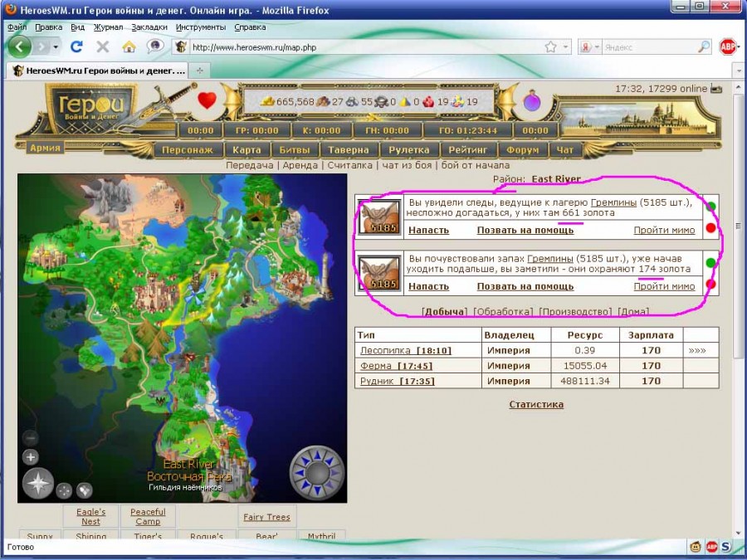Click Позвать на помощь for 174 gold gremlins
This screenshot has height=560, width=747.
525,287
